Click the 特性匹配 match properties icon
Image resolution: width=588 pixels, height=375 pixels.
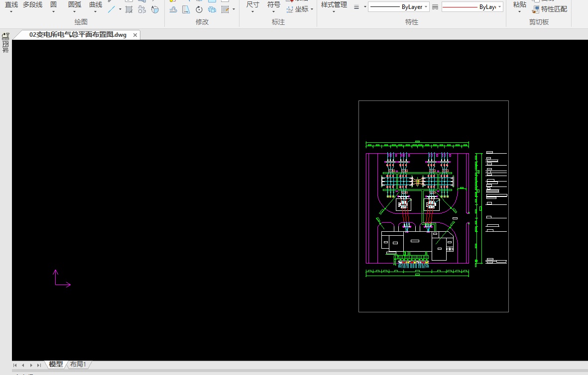tap(536, 9)
